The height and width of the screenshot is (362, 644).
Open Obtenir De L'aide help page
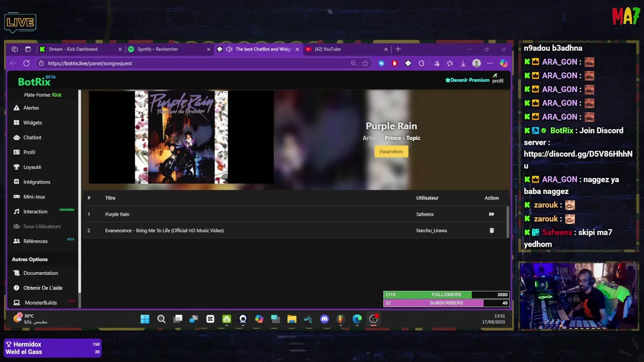(43, 288)
